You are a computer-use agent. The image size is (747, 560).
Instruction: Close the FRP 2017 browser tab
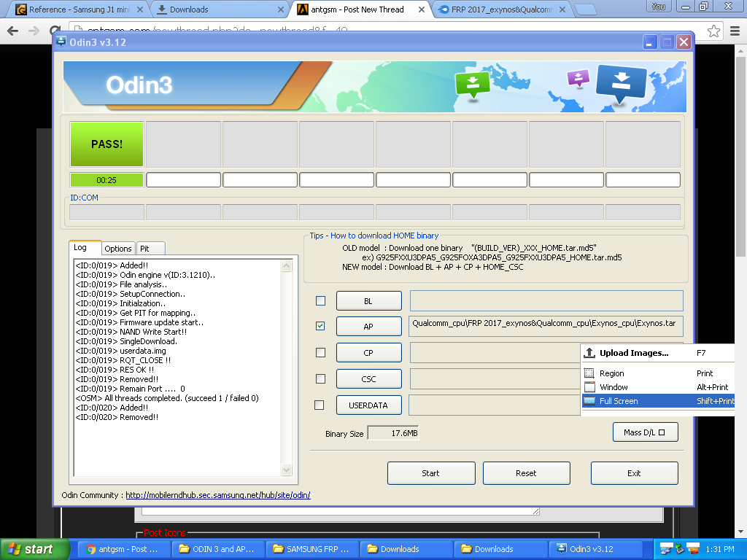coord(562,9)
